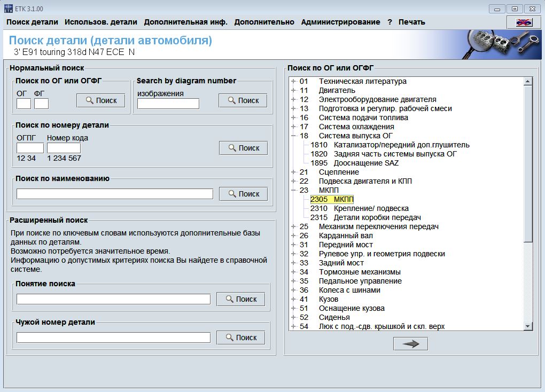Click search button for Поиск по наименованию
The image size is (545, 392).
tap(243, 194)
